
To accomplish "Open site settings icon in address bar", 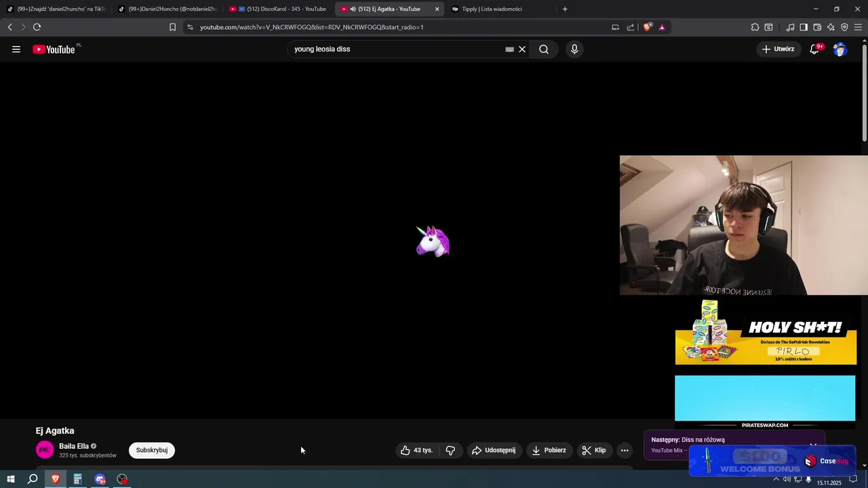I will point(190,27).
